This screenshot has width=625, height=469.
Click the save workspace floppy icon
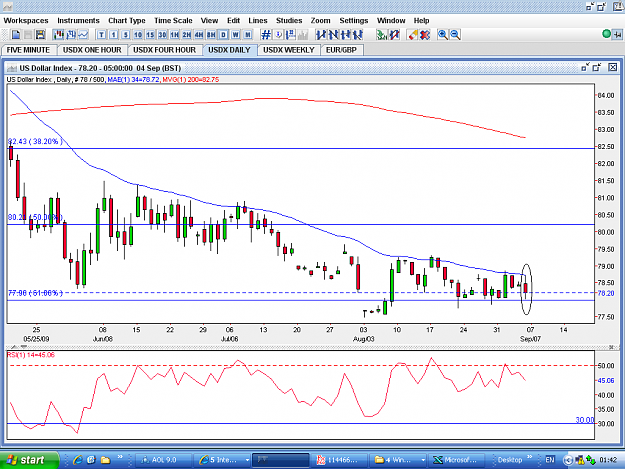(40, 35)
